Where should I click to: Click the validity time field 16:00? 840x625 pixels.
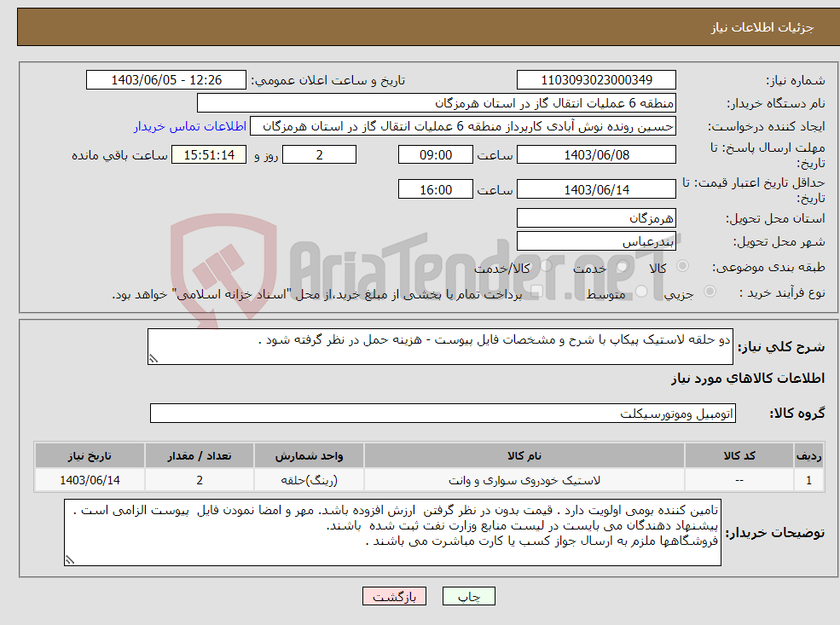click(436, 189)
